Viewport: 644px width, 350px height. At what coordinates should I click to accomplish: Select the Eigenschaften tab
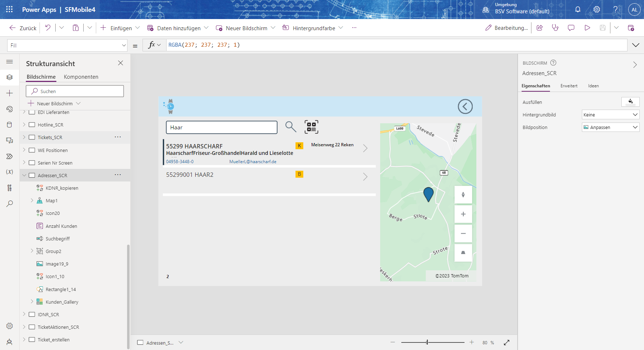pos(536,86)
